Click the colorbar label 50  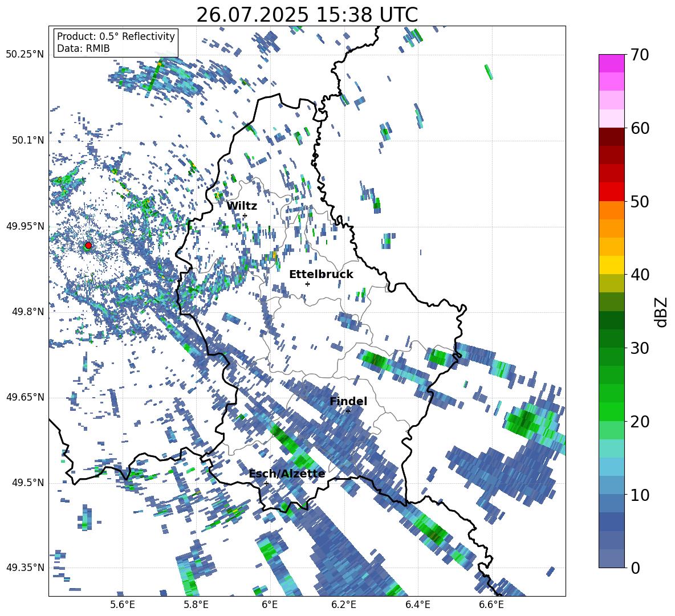point(640,202)
